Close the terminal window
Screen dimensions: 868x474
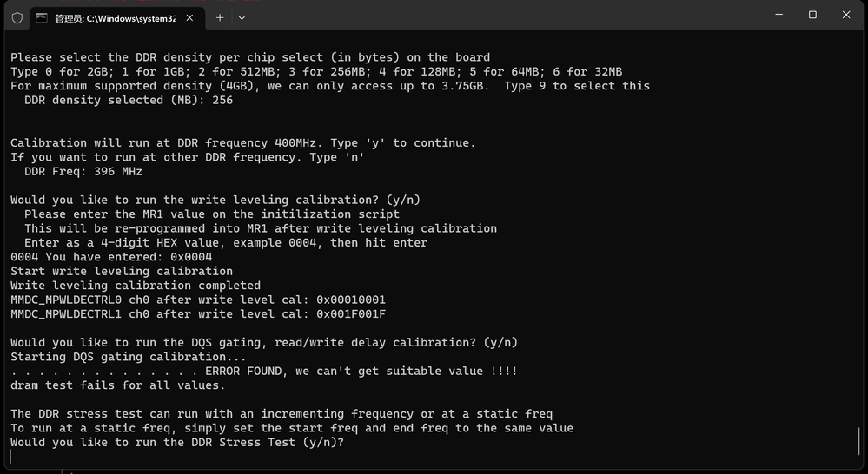point(845,15)
